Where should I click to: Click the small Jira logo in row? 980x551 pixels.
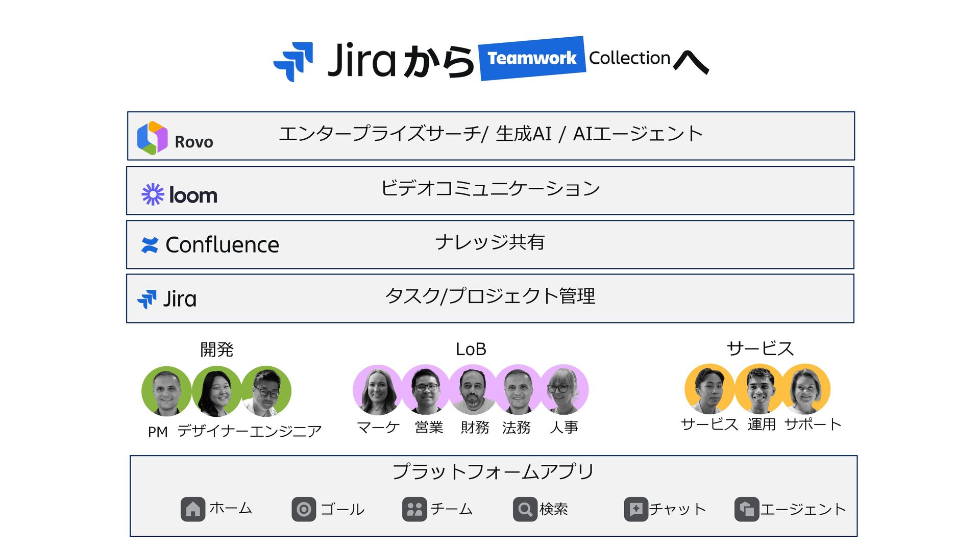pyautogui.click(x=147, y=299)
